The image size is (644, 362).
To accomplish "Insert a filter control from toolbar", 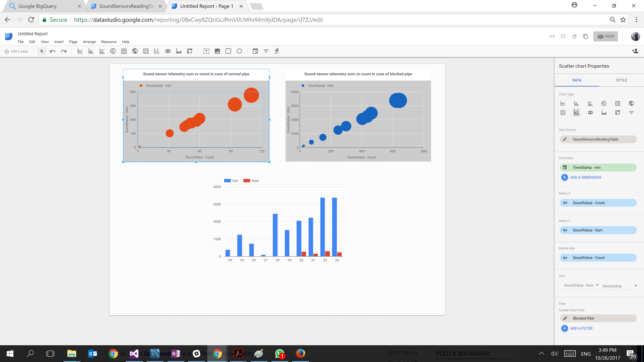I will coord(266,51).
